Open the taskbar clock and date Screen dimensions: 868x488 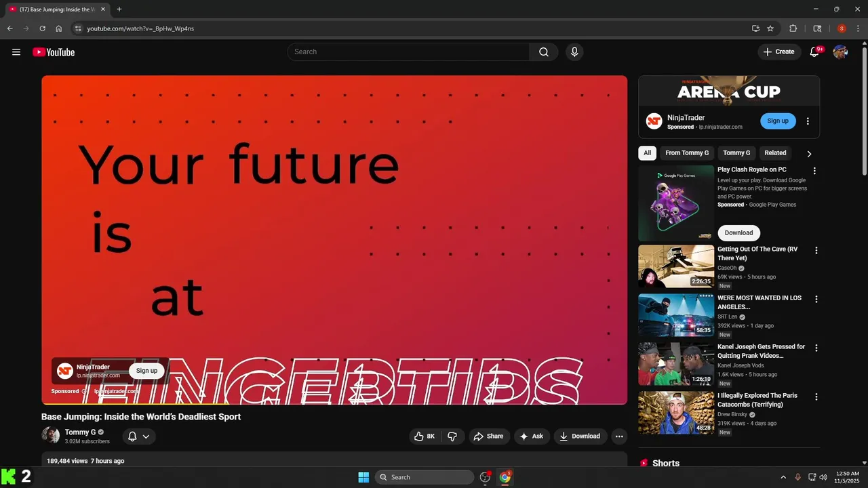tap(848, 477)
